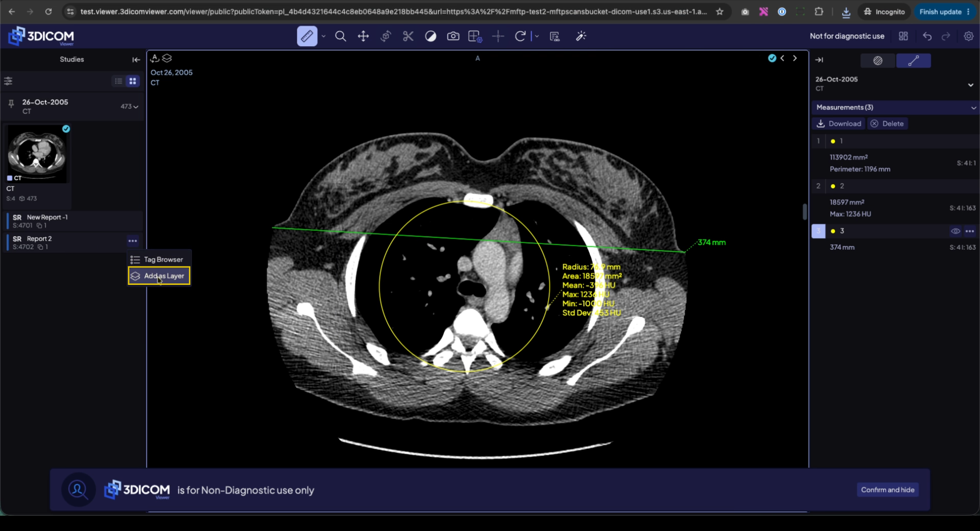The height and width of the screenshot is (531, 980).
Task: Click the 374 mm measurement value
Action: coord(842,247)
